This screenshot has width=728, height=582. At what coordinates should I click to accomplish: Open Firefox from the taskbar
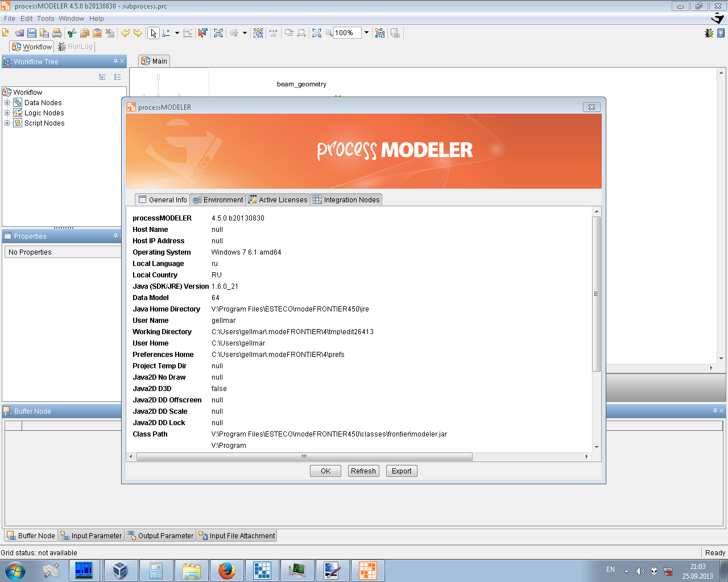227,571
